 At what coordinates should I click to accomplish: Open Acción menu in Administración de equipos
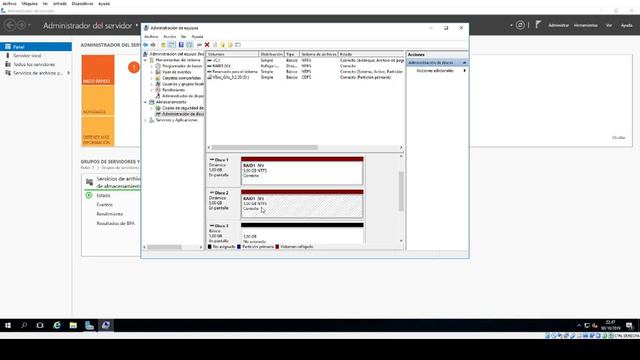coord(169,37)
